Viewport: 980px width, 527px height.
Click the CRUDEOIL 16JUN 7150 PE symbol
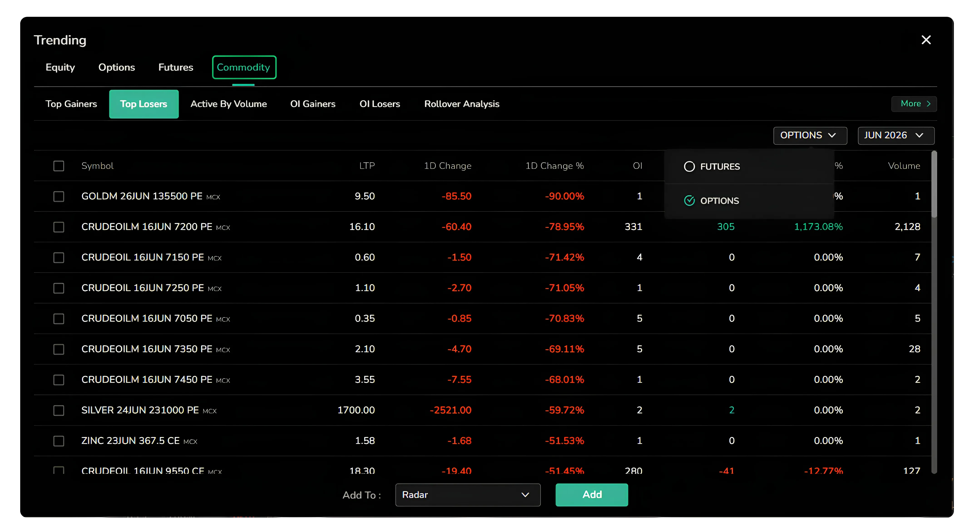tap(143, 257)
